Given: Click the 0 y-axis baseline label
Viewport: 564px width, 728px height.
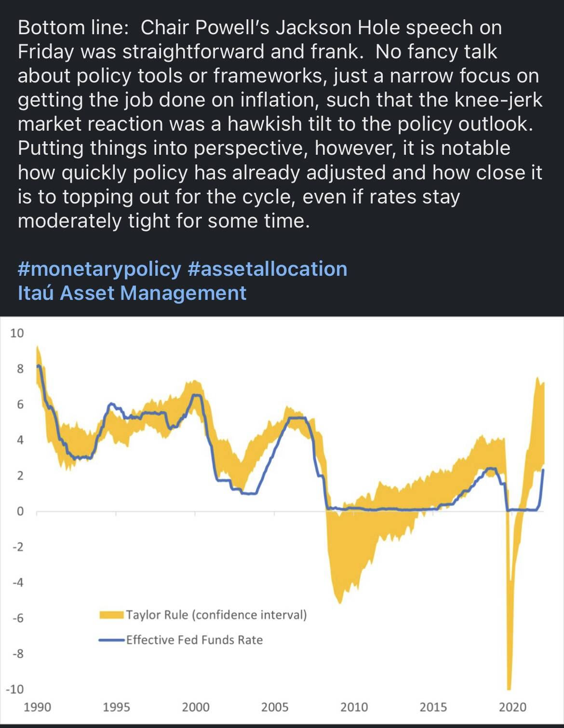Looking at the screenshot, I should [20, 512].
